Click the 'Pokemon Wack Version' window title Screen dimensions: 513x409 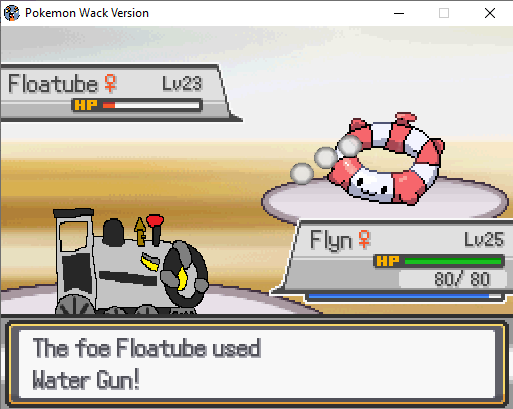pyautogui.click(x=87, y=13)
